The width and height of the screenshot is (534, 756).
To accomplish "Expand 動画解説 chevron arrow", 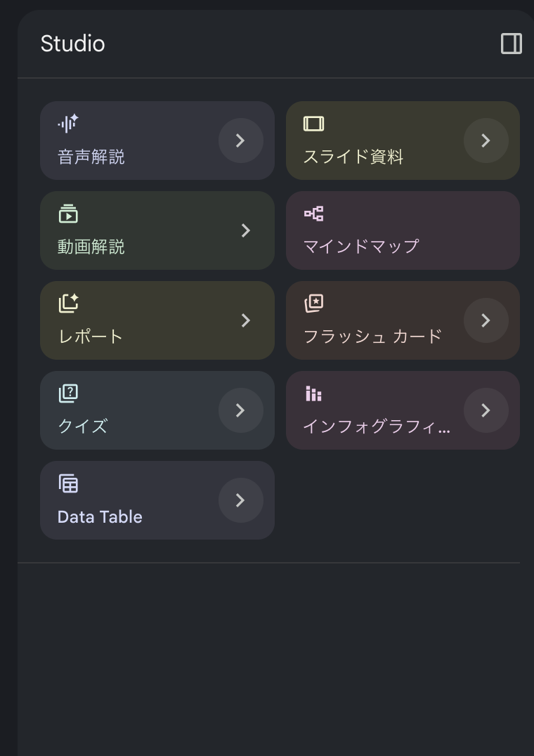I will pos(245,230).
